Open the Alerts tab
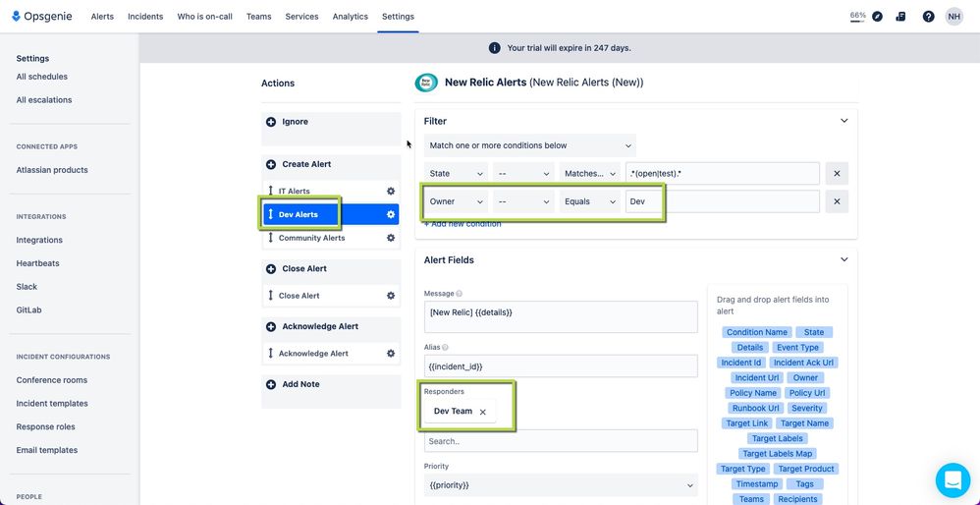This screenshot has height=505, width=980. 102,17
